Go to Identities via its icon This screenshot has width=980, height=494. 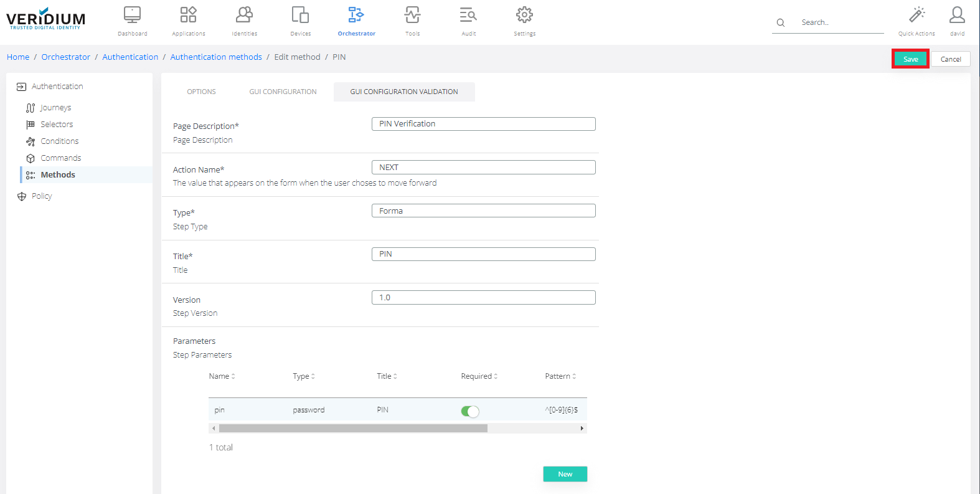(x=244, y=15)
